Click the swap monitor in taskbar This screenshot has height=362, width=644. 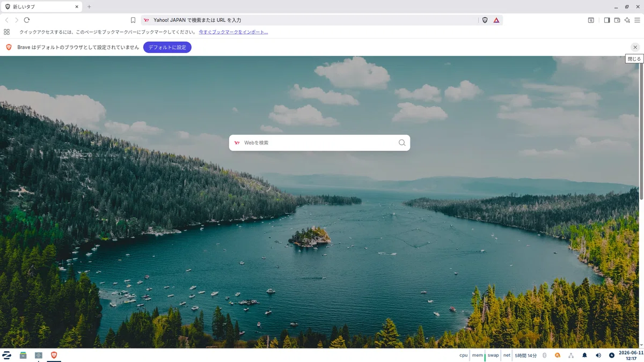493,355
